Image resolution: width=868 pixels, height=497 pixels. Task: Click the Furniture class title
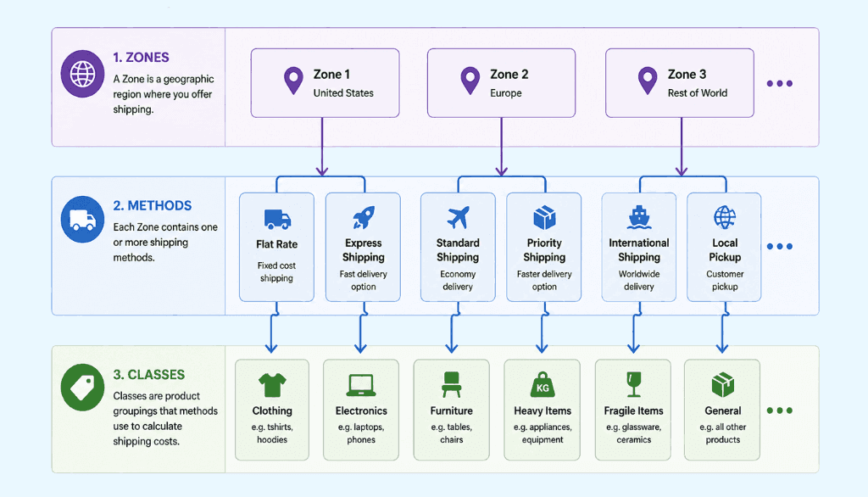(x=452, y=410)
